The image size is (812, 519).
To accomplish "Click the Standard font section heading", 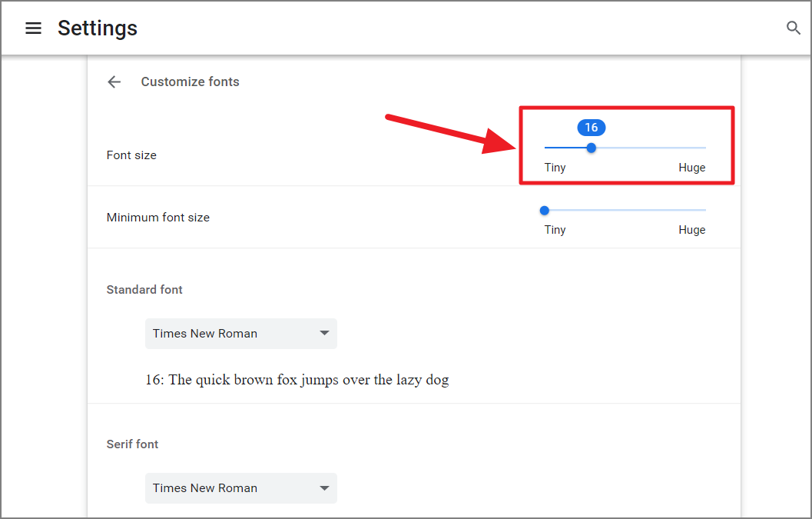I will pos(144,289).
